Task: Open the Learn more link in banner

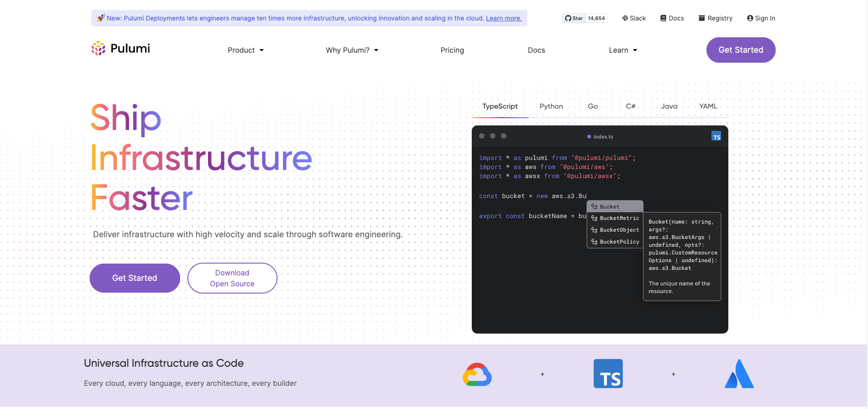Action: (x=504, y=18)
